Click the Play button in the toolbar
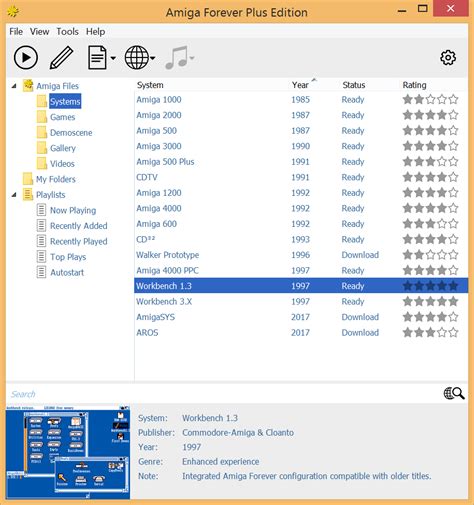 point(26,58)
